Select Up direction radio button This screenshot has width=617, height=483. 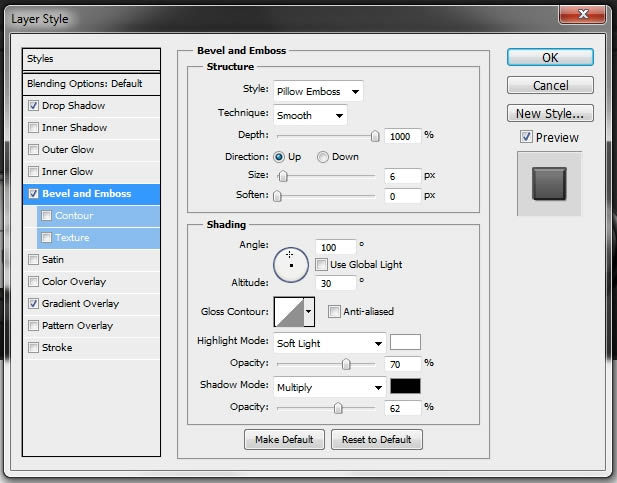tap(279, 157)
